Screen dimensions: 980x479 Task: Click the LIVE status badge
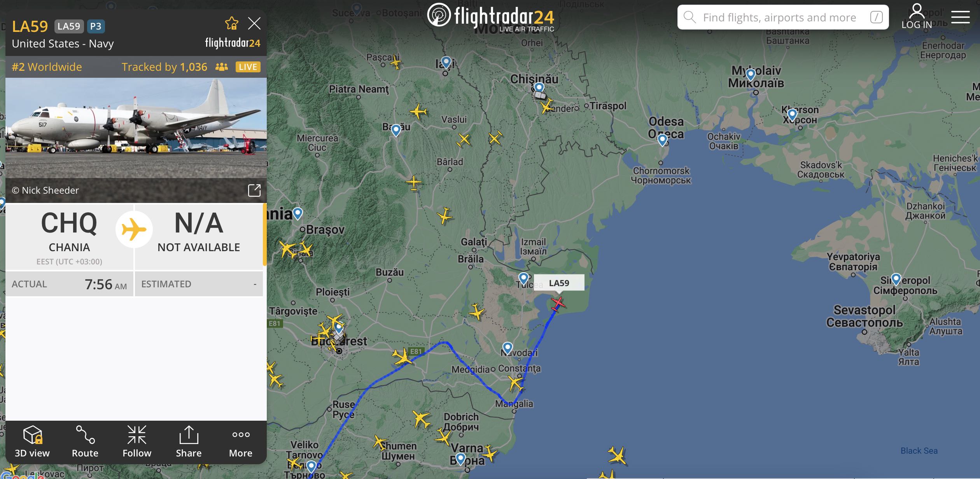[x=248, y=67]
